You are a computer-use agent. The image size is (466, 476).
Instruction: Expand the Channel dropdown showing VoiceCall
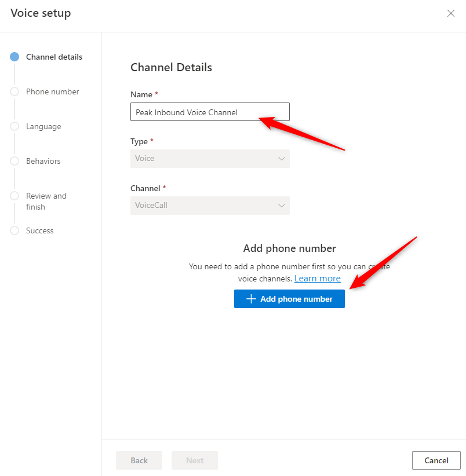210,206
